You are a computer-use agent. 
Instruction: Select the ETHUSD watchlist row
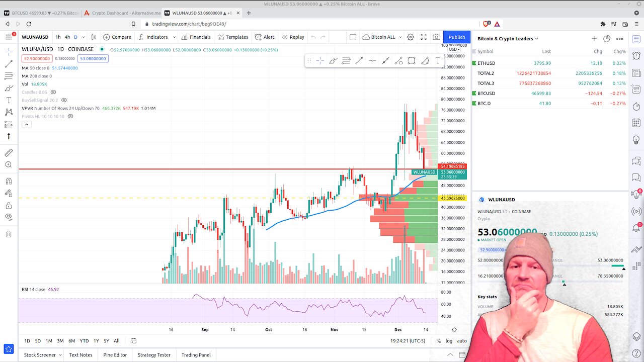pos(549,63)
